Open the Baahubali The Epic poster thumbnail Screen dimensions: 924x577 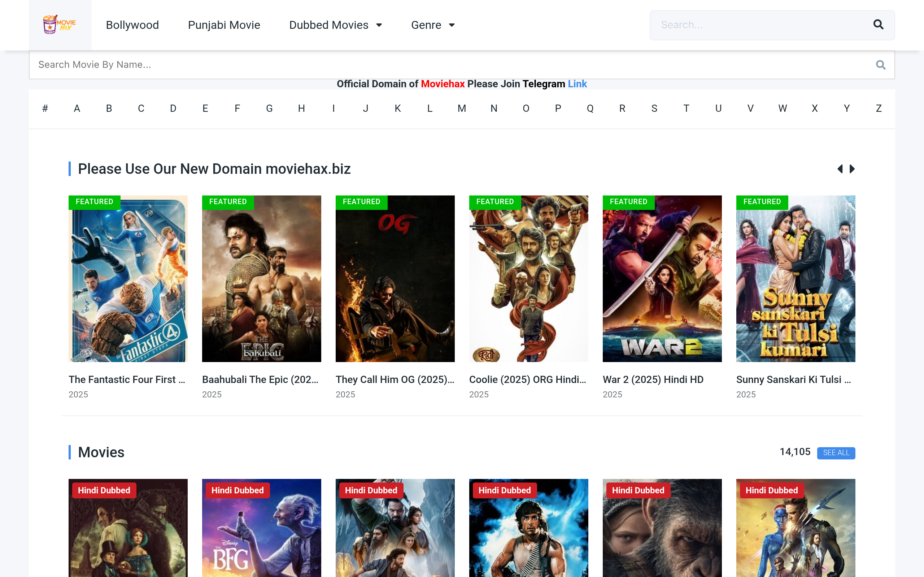click(x=262, y=278)
